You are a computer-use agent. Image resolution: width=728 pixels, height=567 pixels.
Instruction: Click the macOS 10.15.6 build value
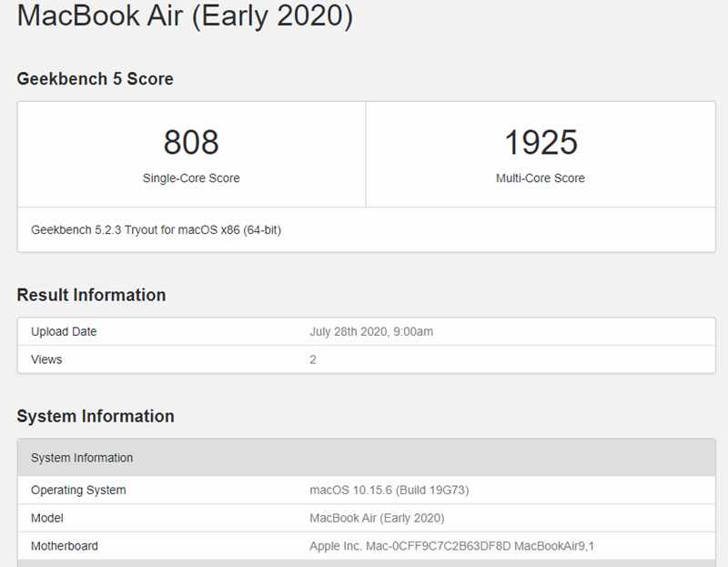[389, 490]
